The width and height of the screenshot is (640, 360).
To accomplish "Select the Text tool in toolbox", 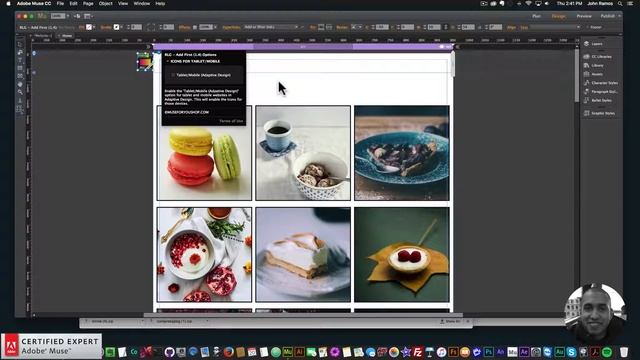I will click(20, 60).
